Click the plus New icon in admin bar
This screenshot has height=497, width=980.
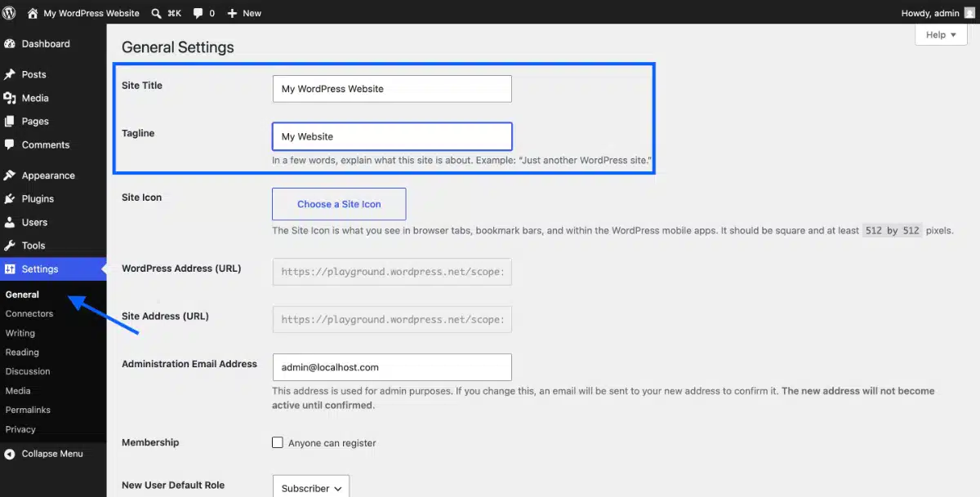pyautogui.click(x=232, y=13)
